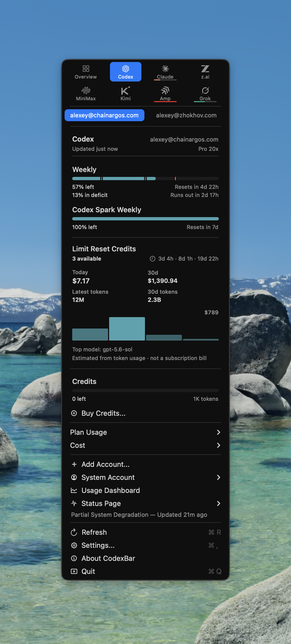
Task: Open the Overview tab grid icon
Action: [x=86, y=68]
